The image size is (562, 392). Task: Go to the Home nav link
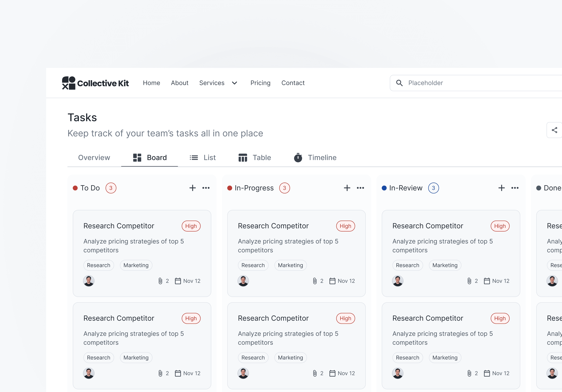[x=151, y=83]
